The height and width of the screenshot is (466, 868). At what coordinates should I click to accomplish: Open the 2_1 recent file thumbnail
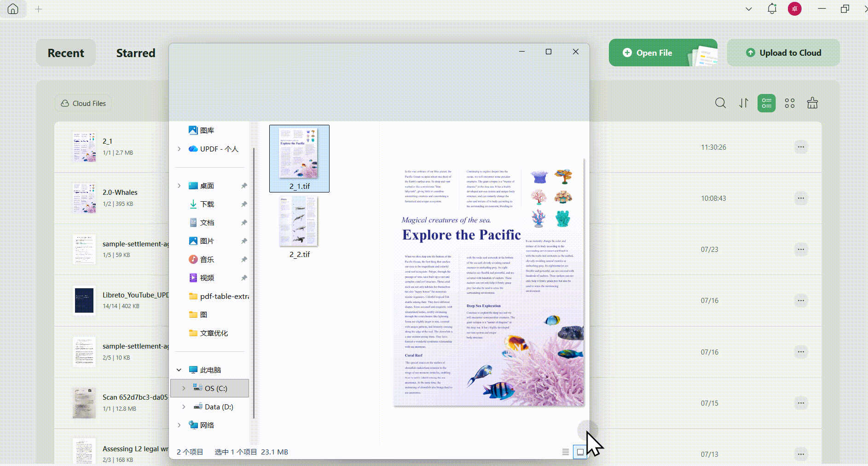click(84, 147)
